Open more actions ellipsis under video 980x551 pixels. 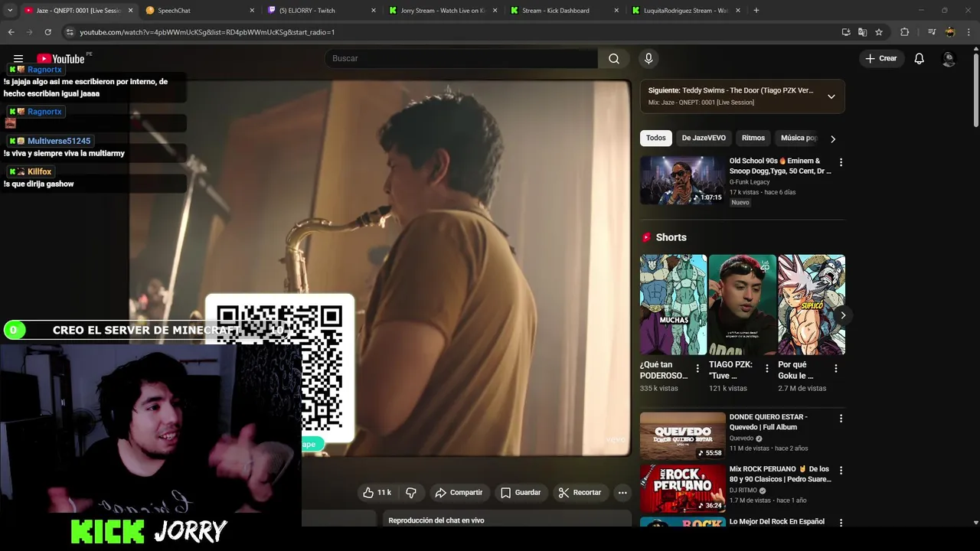pyautogui.click(x=622, y=493)
